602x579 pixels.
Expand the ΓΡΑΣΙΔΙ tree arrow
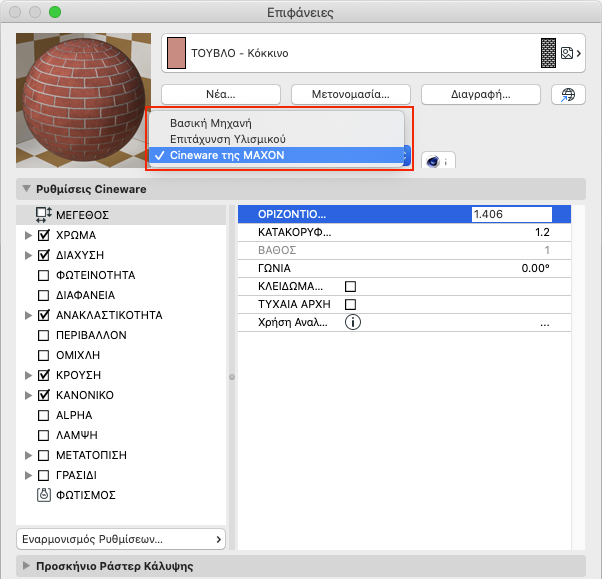tap(28, 475)
